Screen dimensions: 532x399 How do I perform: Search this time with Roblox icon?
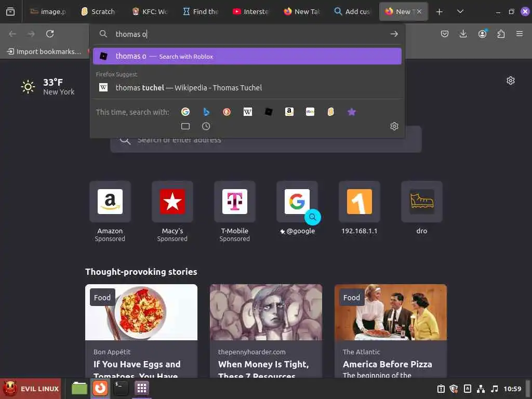point(269,112)
